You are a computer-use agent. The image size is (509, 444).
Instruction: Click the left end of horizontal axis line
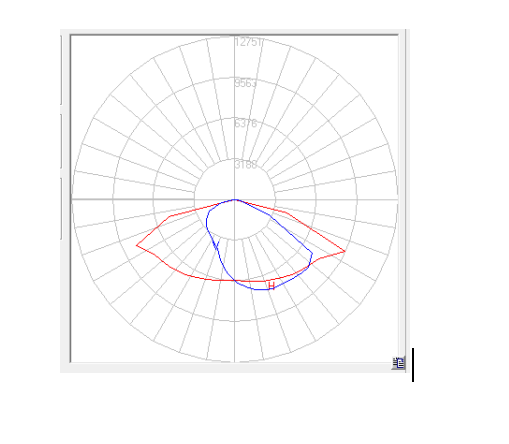[x=74, y=199]
